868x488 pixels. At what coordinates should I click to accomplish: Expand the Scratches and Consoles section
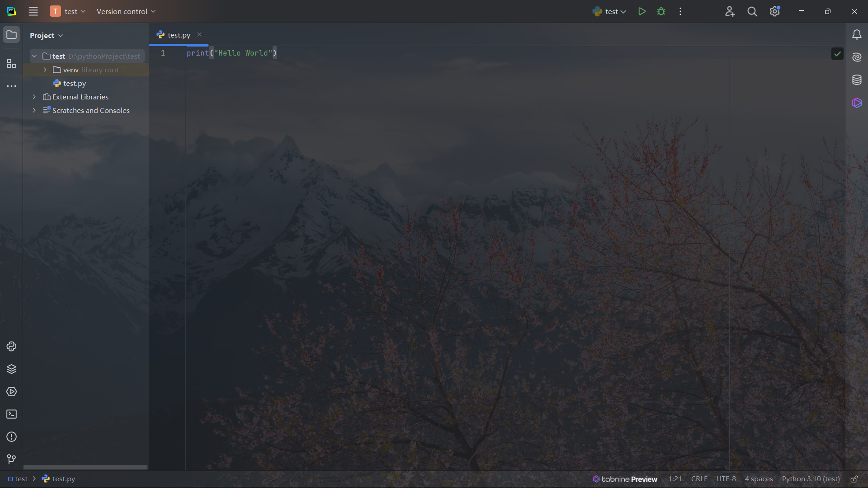[x=34, y=110]
